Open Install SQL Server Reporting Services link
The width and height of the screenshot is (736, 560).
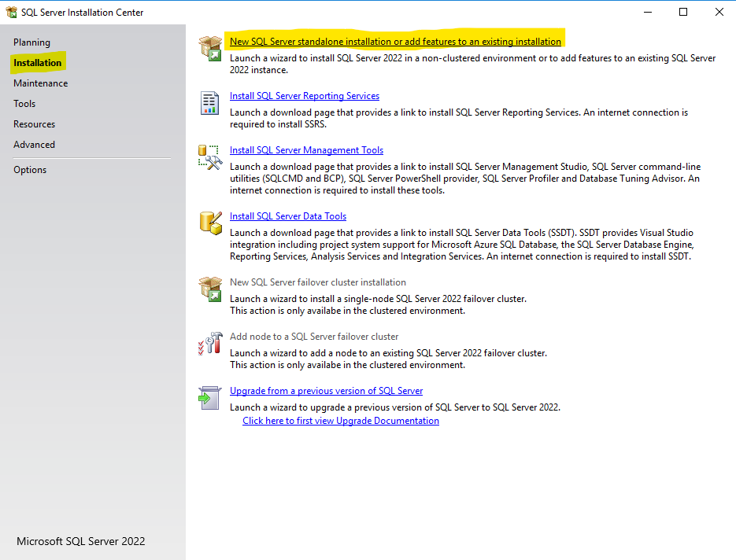click(x=304, y=95)
